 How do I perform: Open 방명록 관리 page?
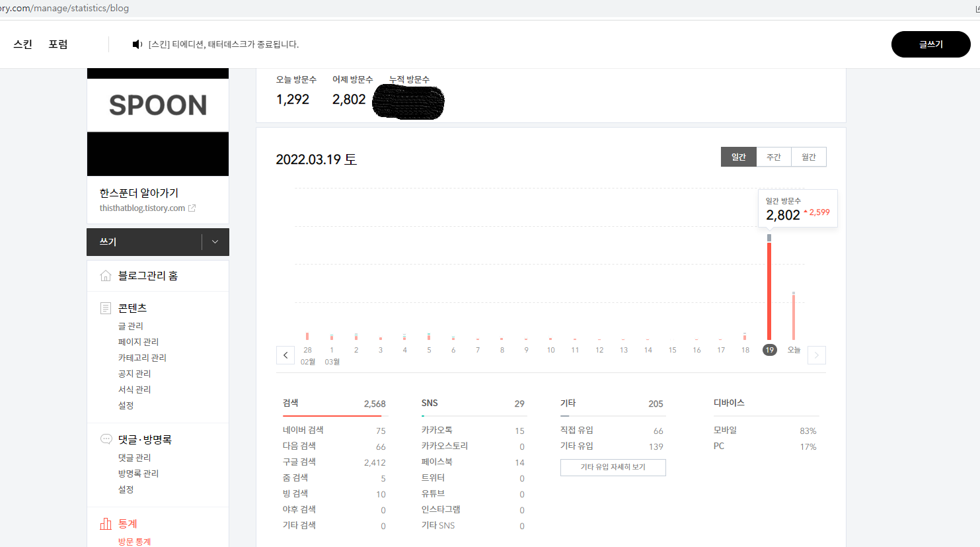pyautogui.click(x=138, y=474)
